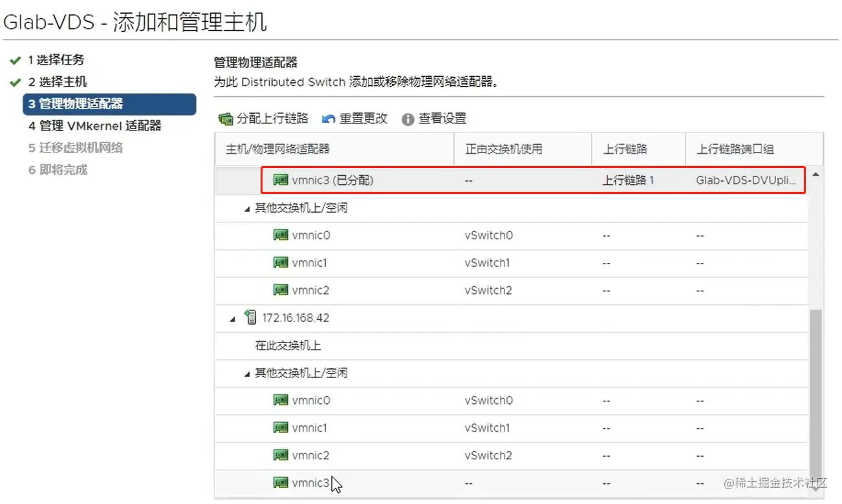Click 查看设置 button label
The height and width of the screenshot is (504, 842).
442,119
